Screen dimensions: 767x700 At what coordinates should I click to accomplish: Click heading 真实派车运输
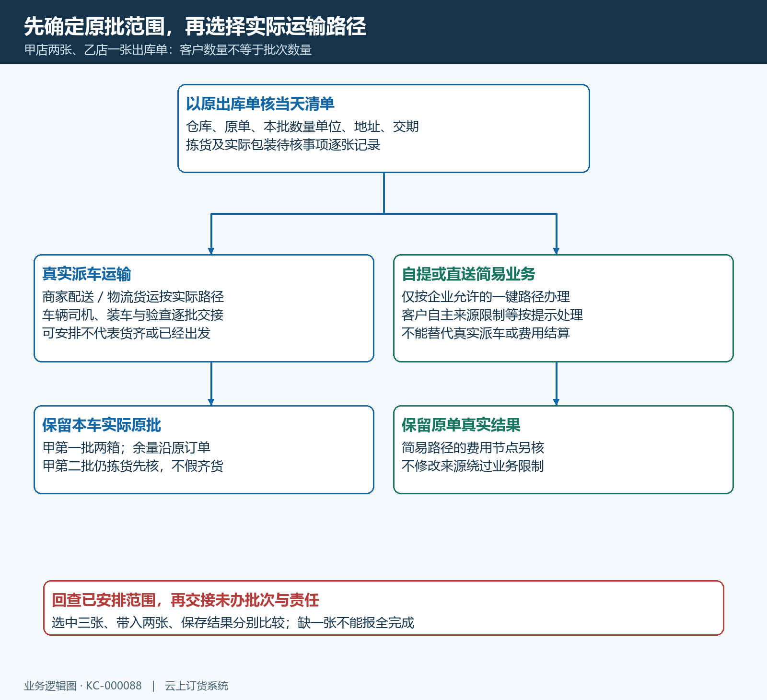[x=87, y=274]
